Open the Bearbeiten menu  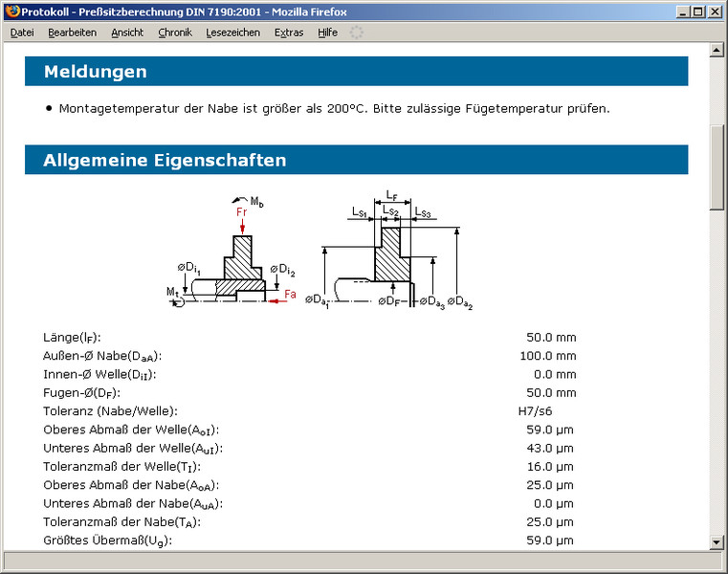tap(72, 33)
